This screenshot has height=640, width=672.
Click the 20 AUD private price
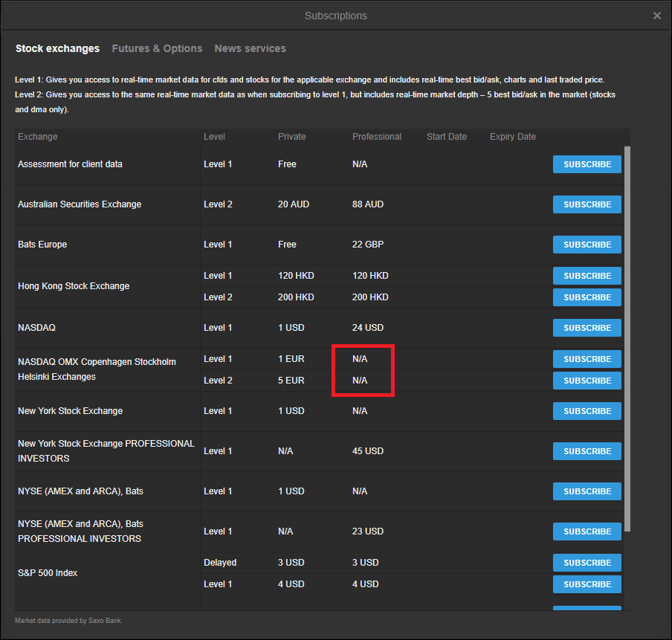293,204
